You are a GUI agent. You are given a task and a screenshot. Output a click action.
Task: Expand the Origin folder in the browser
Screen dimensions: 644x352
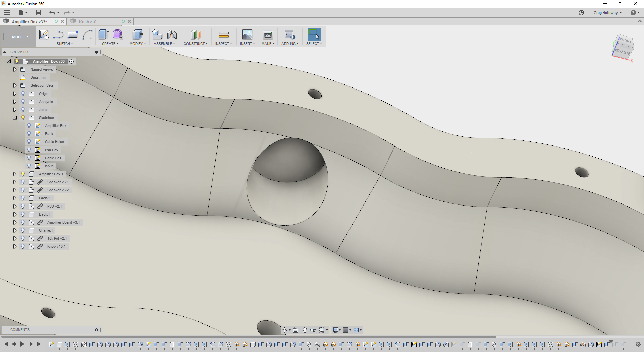(x=15, y=94)
